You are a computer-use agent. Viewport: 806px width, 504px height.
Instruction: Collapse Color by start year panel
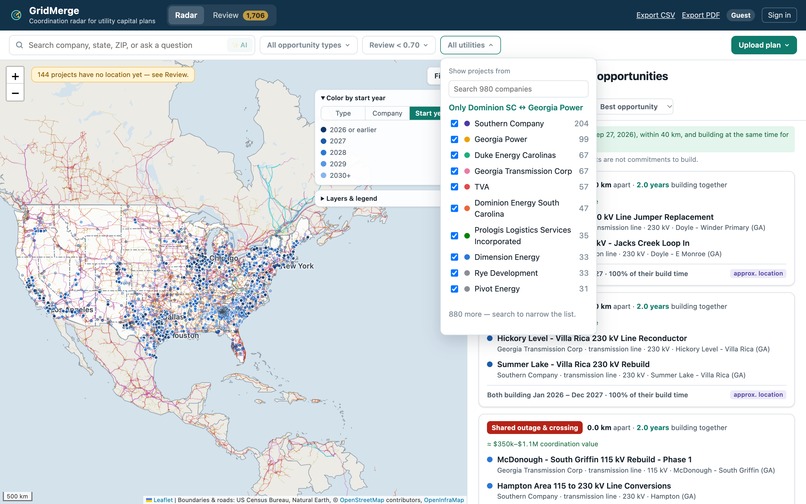(x=353, y=98)
